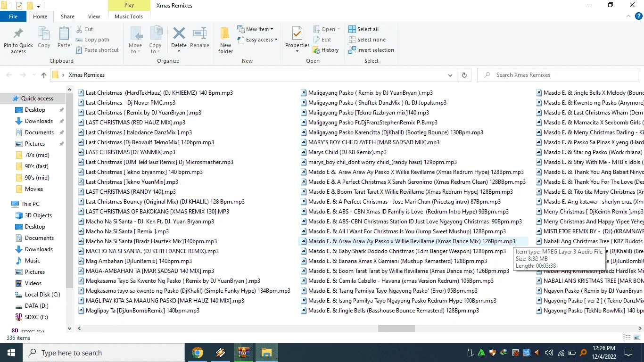The height and width of the screenshot is (362, 644).
Task: Click the Rename icon in Organize group
Action: (200, 34)
